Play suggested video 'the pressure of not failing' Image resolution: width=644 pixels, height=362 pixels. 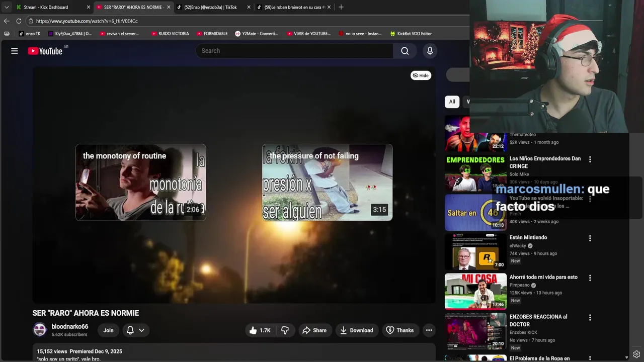tap(327, 183)
